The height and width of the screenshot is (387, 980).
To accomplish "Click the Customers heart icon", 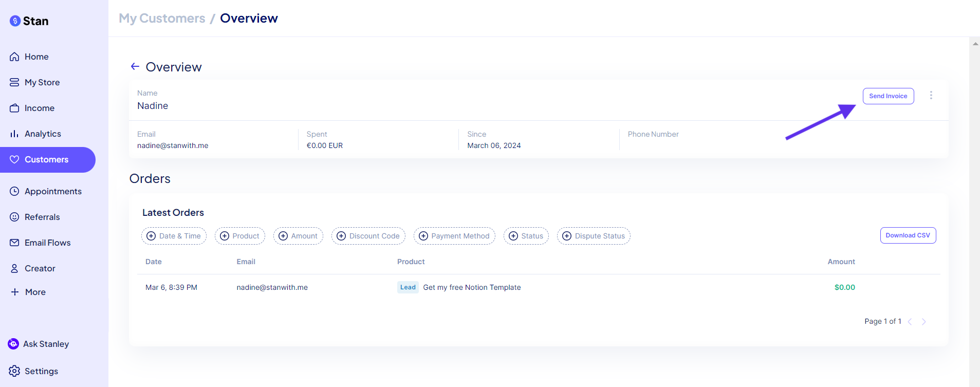I will tap(14, 159).
